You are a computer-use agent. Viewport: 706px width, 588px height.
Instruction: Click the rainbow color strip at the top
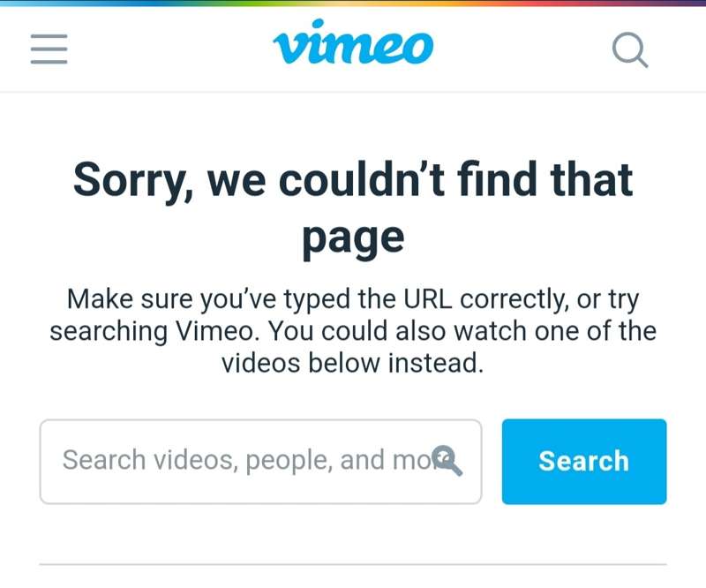353,3
